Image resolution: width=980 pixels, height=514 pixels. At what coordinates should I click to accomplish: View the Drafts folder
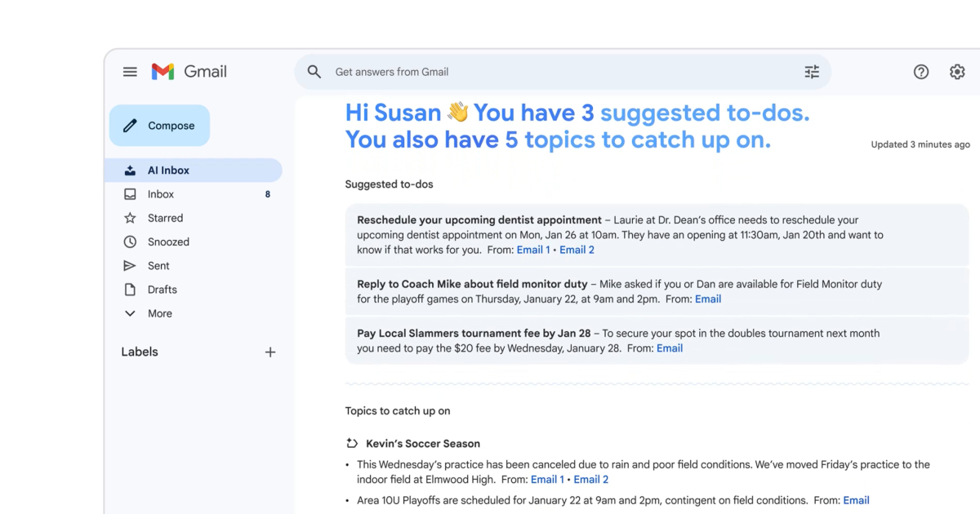point(162,290)
